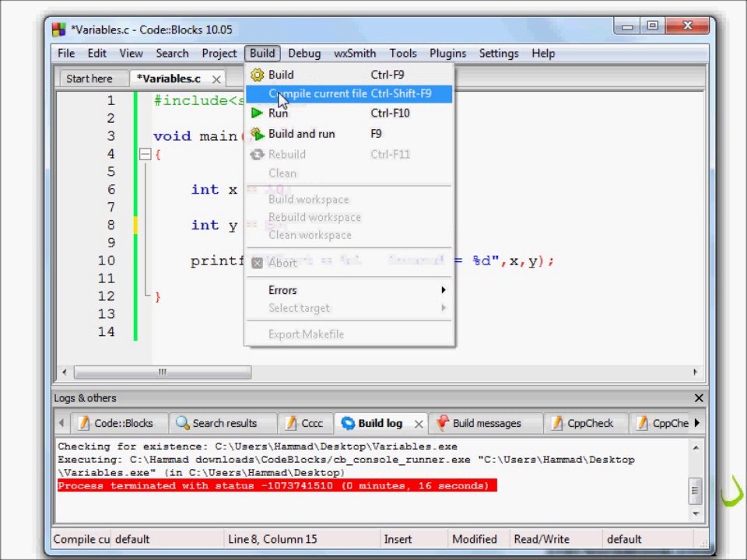This screenshot has width=747, height=560.
Task: Open the wxSmith menu
Action: 355,54
